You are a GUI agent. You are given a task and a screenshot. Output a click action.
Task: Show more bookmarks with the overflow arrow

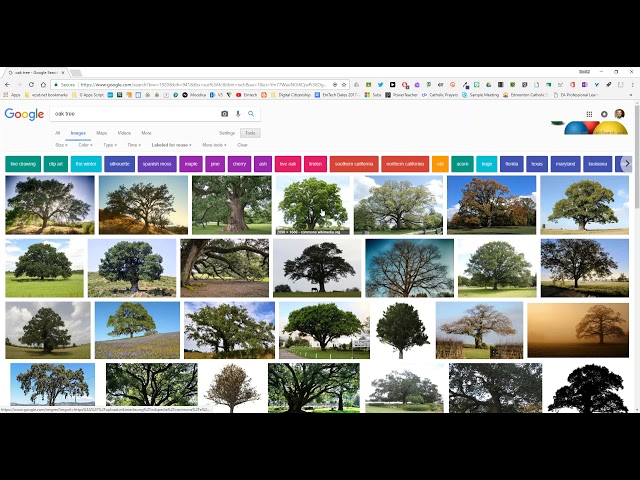(x=631, y=95)
